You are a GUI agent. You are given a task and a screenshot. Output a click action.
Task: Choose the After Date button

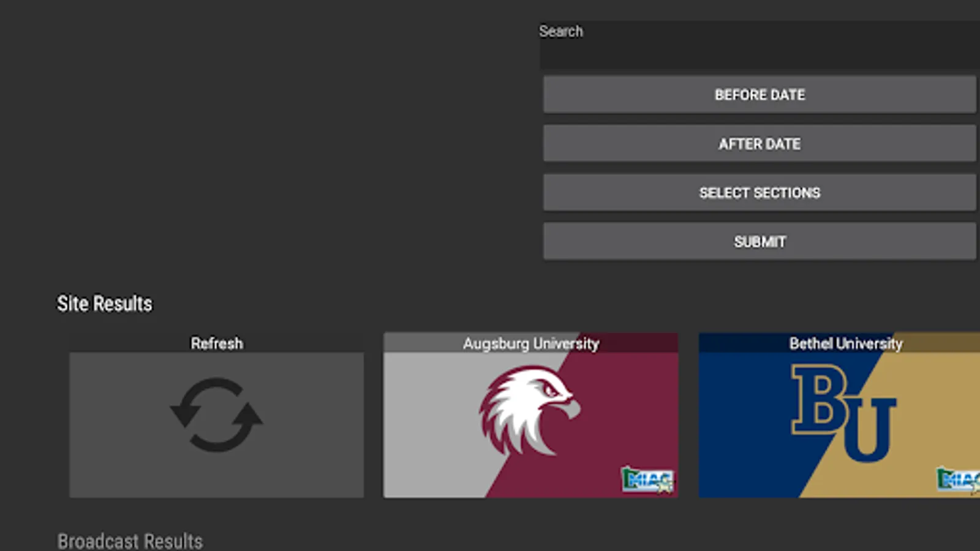(759, 143)
